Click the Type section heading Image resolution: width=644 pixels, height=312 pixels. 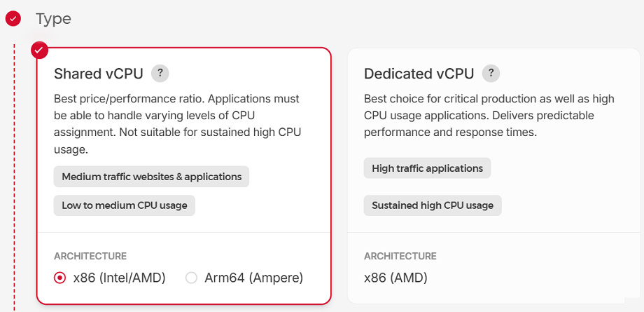pos(54,19)
